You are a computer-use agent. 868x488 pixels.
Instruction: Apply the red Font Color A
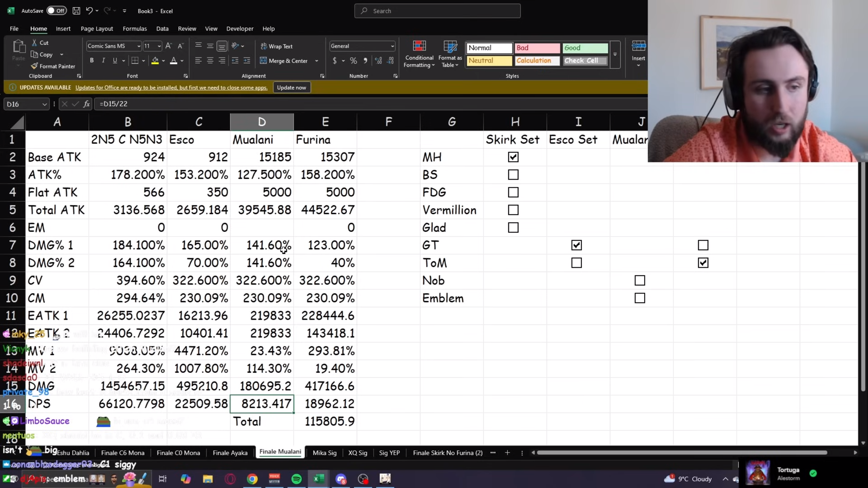[x=174, y=61]
